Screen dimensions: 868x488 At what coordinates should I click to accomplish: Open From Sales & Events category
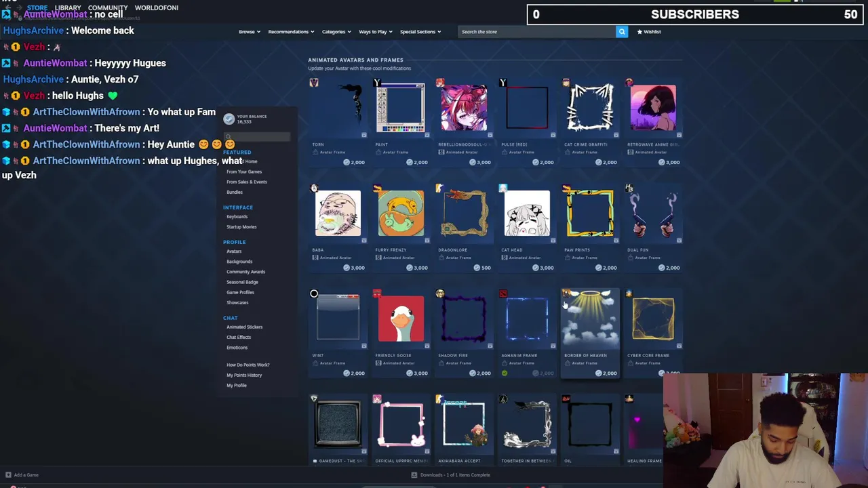pyautogui.click(x=247, y=182)
